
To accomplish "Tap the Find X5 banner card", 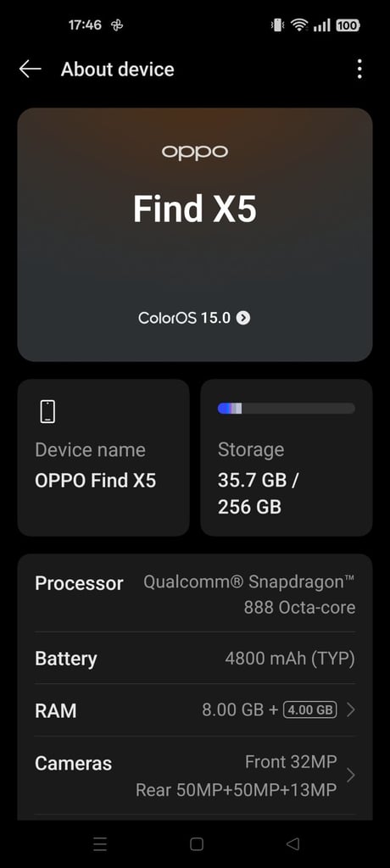I will 195,235.
